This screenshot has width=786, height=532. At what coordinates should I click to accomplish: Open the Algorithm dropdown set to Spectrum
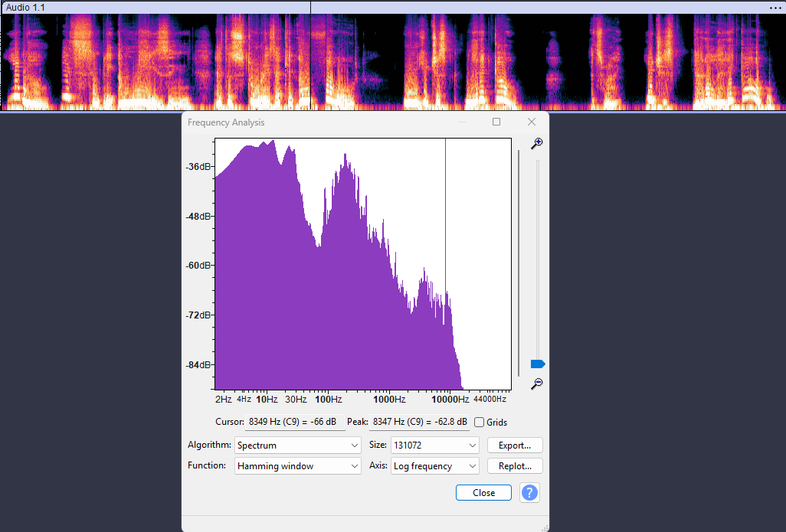click(298, 446)
